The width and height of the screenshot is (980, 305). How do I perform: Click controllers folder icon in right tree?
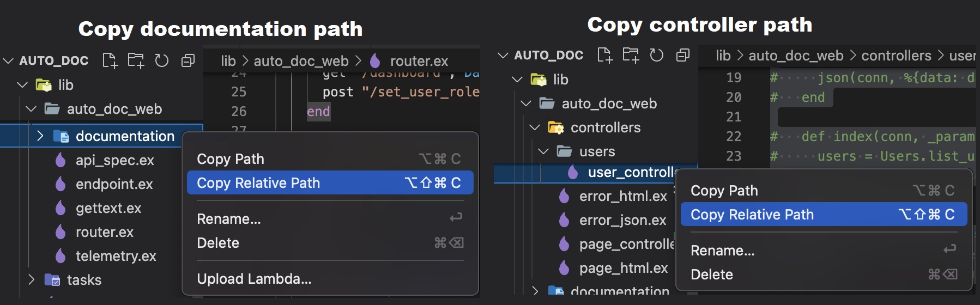tap(556, 127)
